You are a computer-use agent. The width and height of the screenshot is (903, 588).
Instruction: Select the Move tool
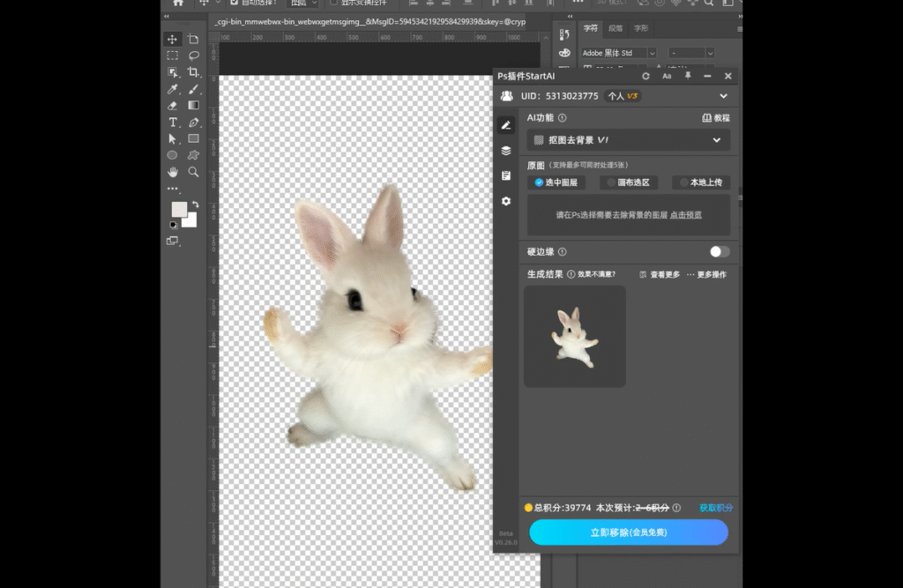172,39
